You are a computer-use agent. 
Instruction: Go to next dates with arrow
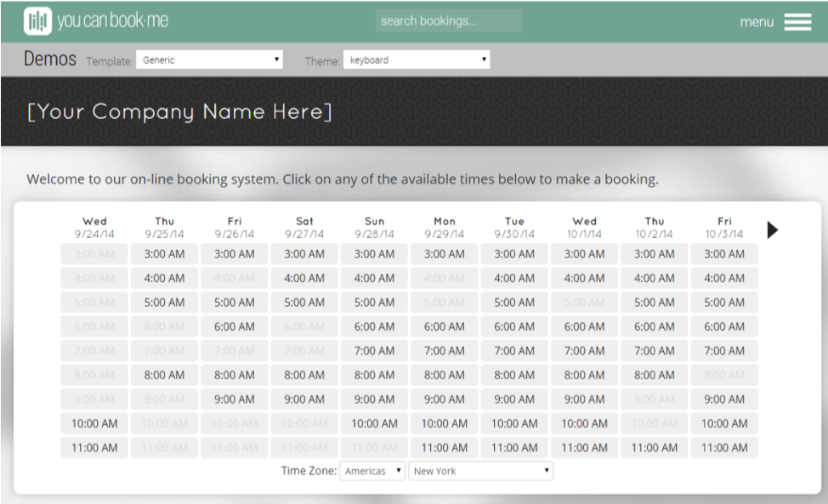pos(772,229)
